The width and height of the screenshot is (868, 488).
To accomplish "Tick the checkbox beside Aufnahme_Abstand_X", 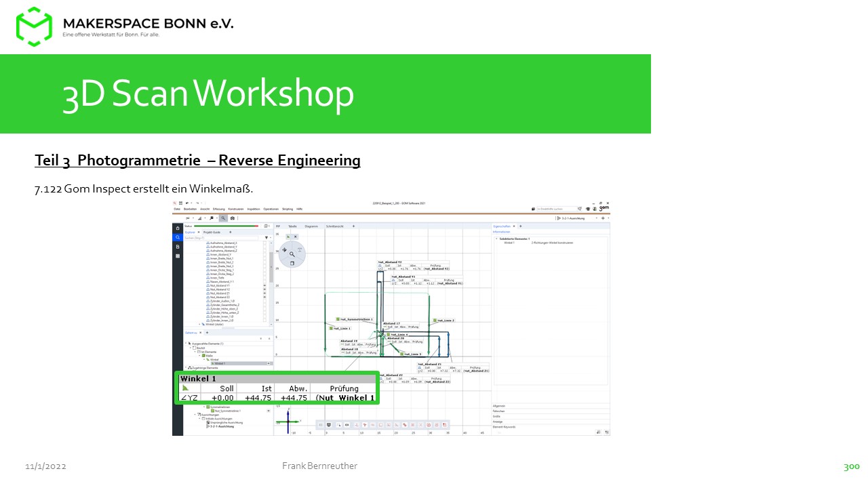I will (x=264, y=243).
